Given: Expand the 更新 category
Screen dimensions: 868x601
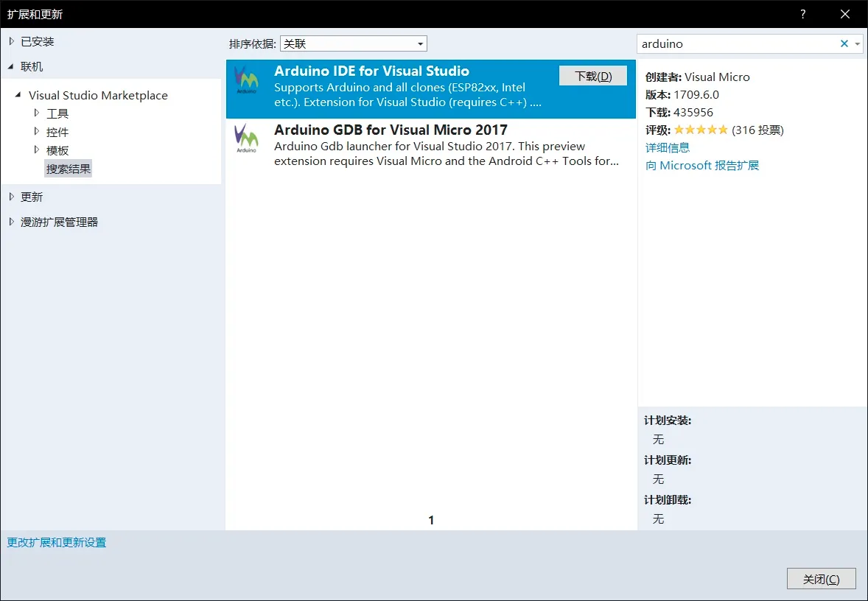Looking at the screenshot, I should [x=11, y=197].
